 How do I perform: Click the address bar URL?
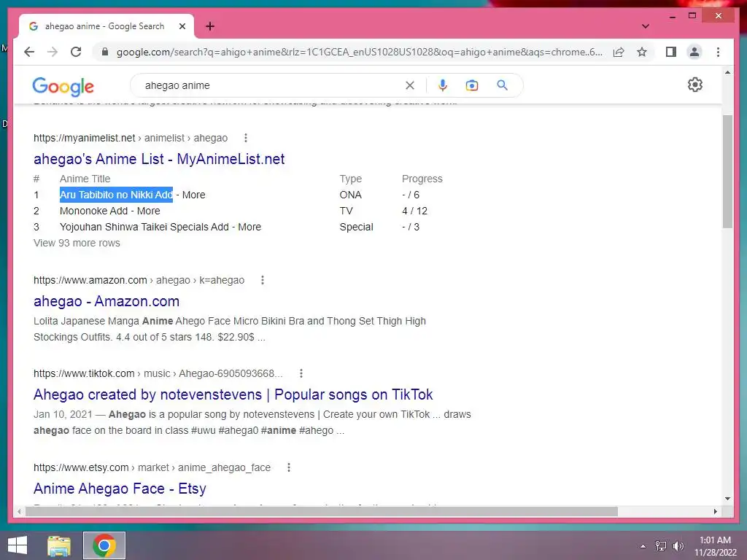point(359,52)
